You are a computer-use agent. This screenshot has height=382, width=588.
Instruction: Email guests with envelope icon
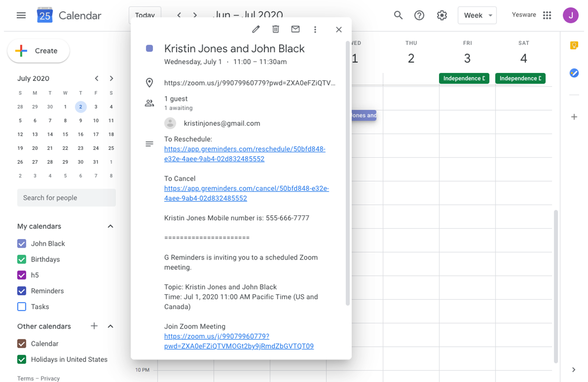click(295, 29)
